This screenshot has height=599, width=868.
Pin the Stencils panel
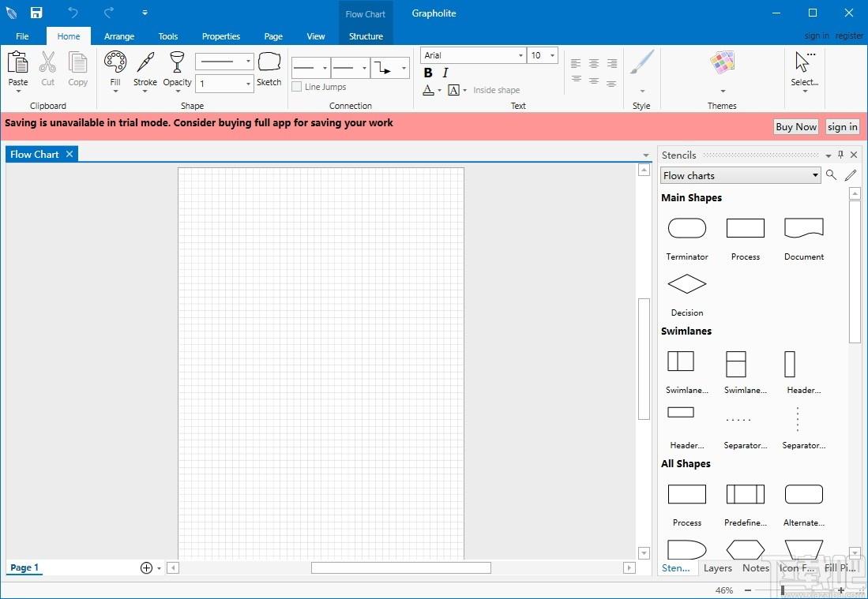[x=841, y=155]
